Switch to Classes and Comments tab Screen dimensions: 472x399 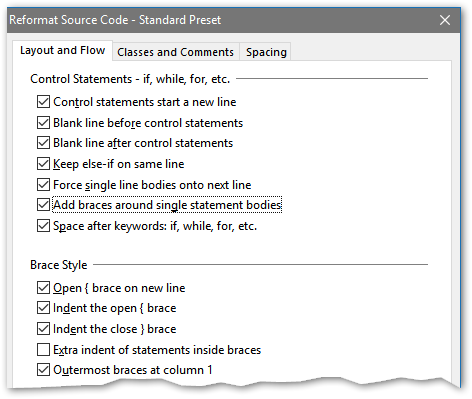point(176,52)
